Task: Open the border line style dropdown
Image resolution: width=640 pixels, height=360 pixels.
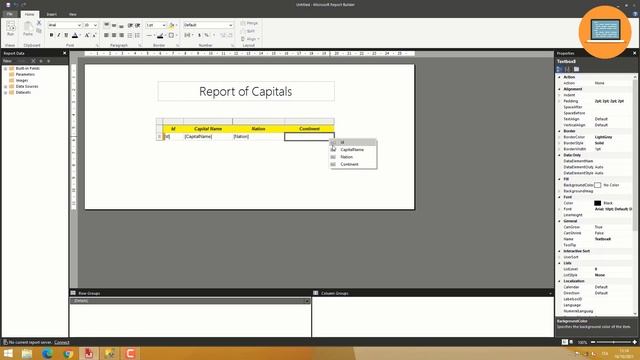Action: click(150, 36)
